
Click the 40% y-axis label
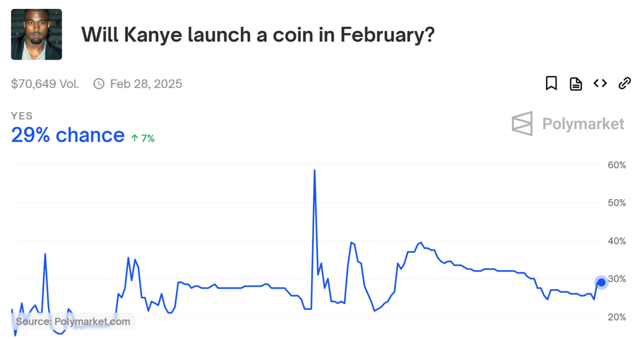point(616,241)
